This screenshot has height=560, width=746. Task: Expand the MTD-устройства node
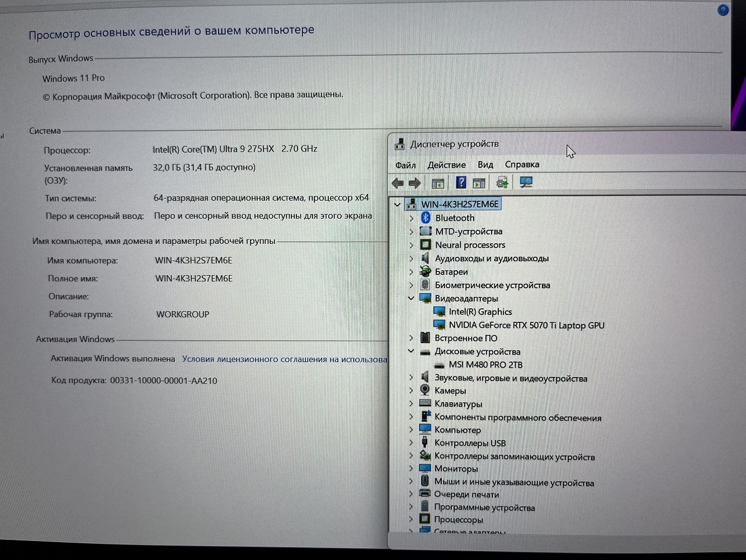click(x=412, y=232)
